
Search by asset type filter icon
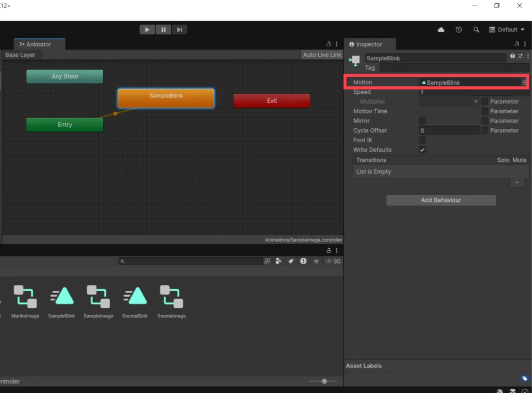click(x=278, y=261)
